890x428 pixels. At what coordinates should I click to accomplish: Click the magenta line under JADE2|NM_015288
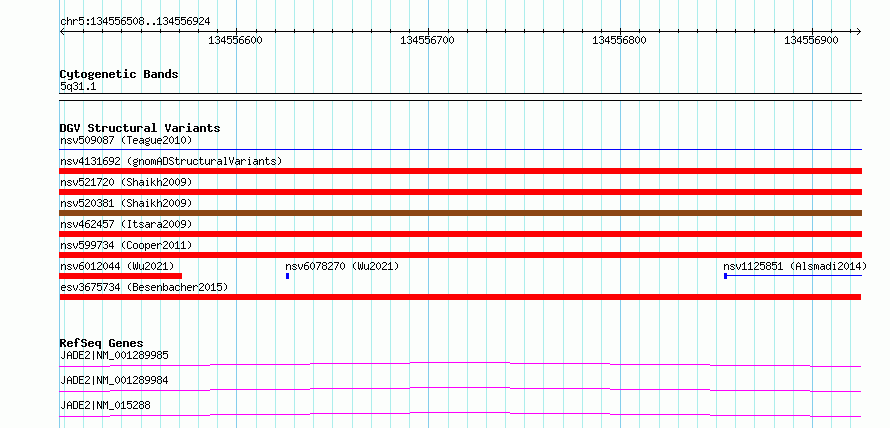click(x=461, y=414)
